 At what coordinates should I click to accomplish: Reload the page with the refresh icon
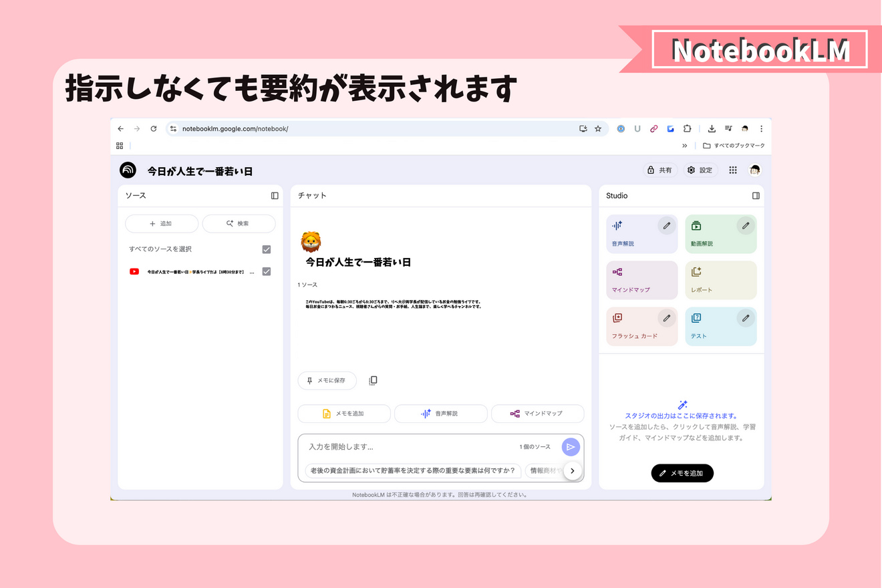[154, 129]
